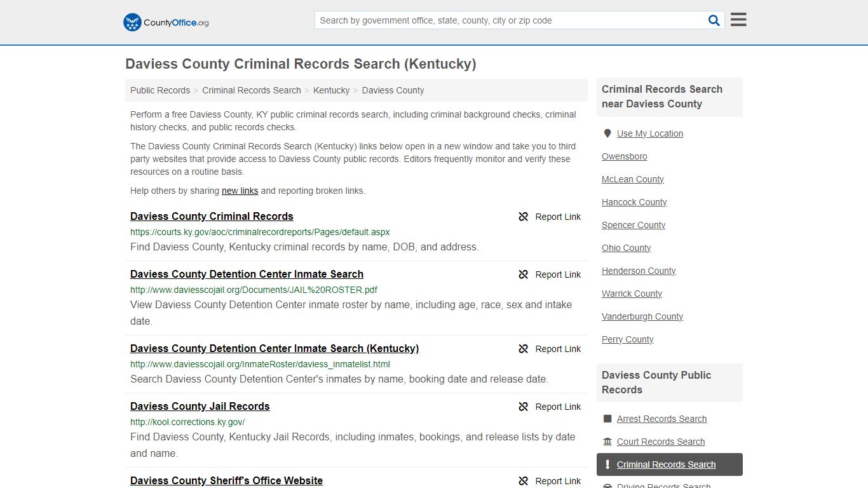This screenshot has height=488, width=868.
Task: Report Link for Inmate Search (Kentucky)
Action: (558, 349)
